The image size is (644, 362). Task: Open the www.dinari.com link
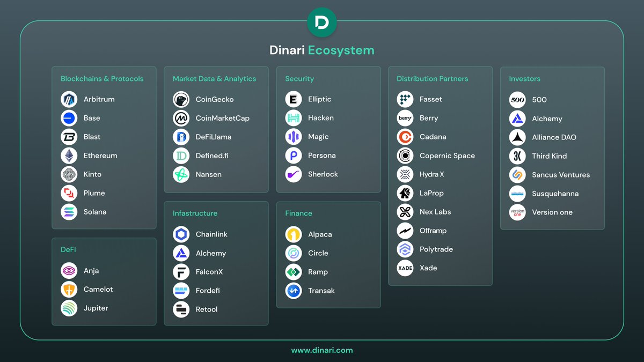(x=322, y=350)
